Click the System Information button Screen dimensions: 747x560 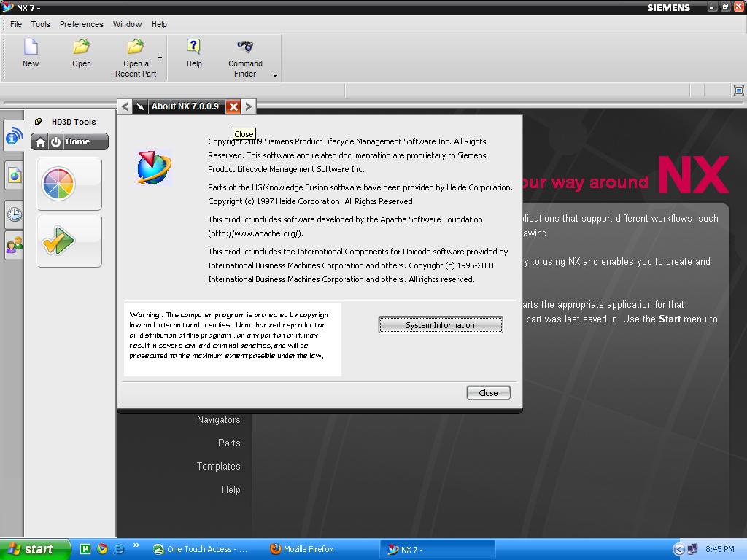(440, 324)
